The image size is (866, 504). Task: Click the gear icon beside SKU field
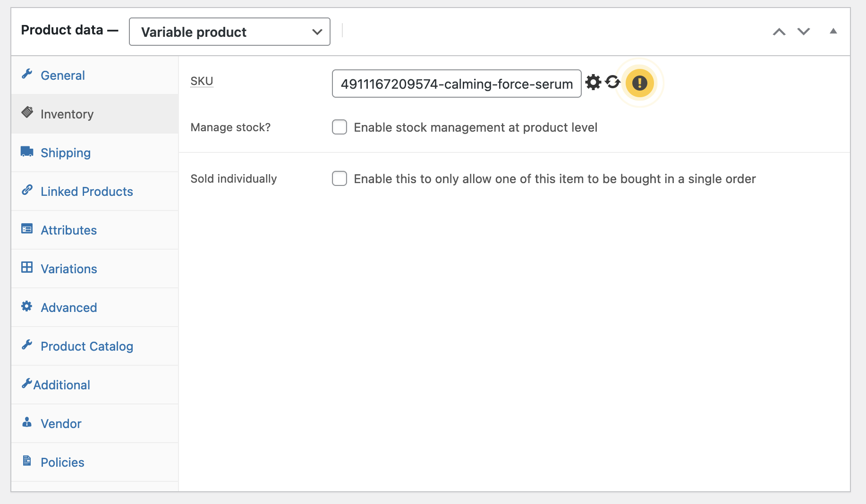click(x=593, y=83)
